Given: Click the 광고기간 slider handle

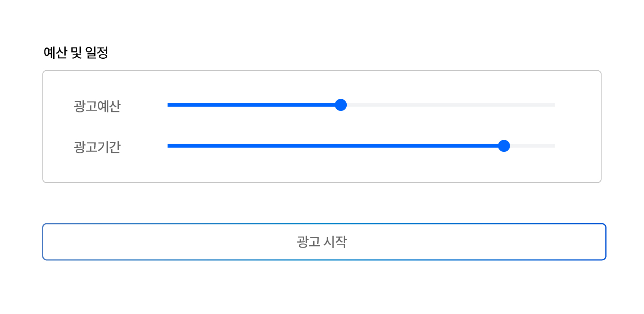Looking at the screenshot, I should [x=504, y=146].
